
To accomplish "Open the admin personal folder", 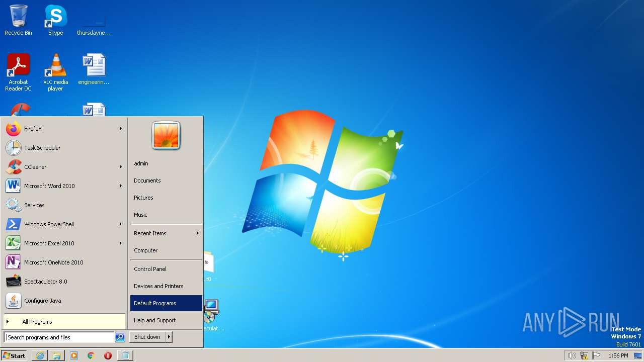I will point(166,163).
